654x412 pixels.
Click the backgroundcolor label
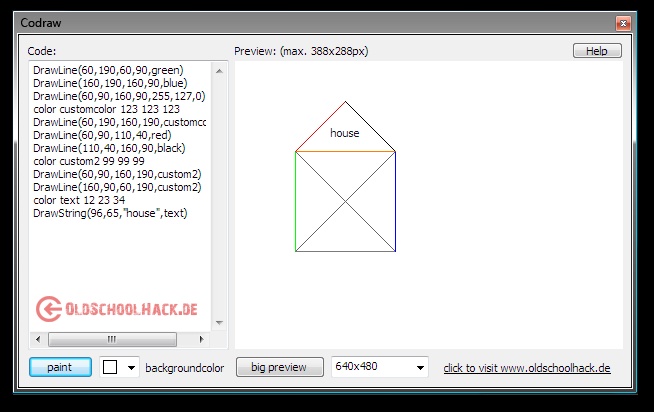pyautogui.click(x=184, y=368)
